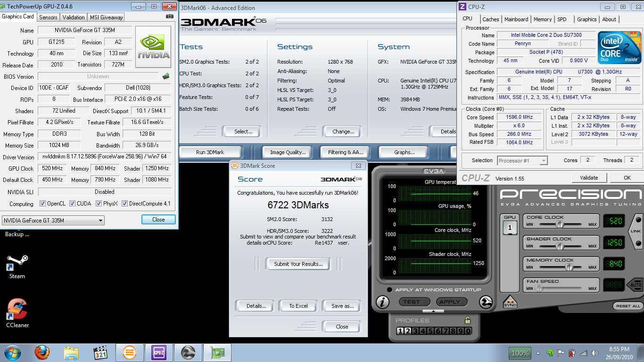Switch to the Caches tab in CPU-Z
The image size is (644, 362).
point(490,19)
